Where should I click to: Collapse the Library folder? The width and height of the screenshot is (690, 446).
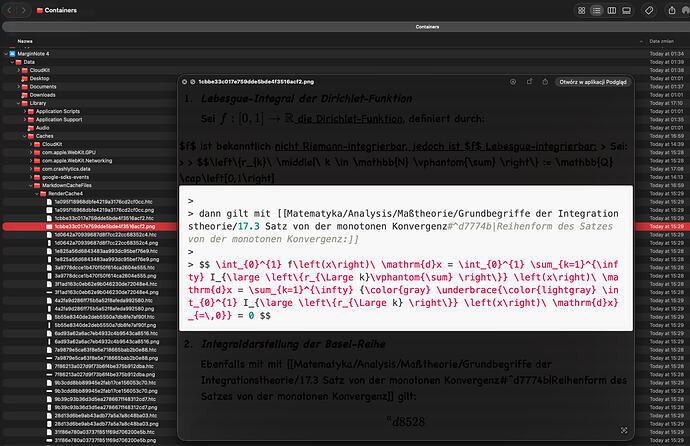pyautogui.click(x=18, y=103)
